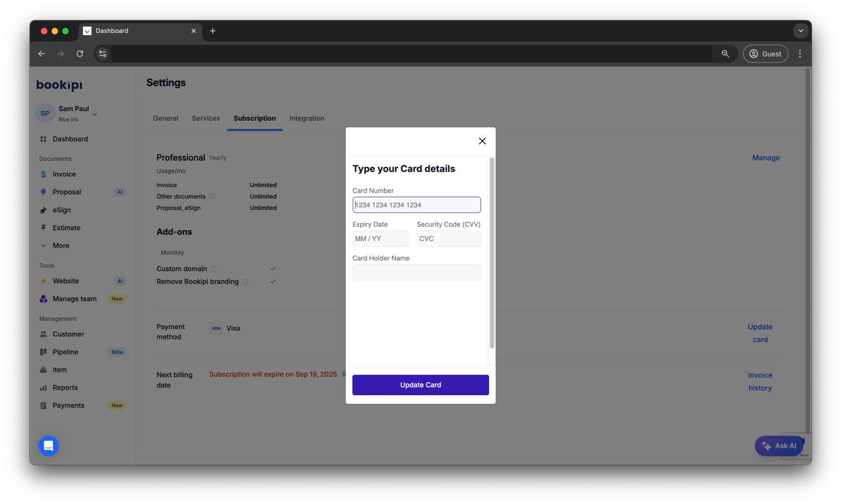Open the Integration settings tab

tap(307, 118)
